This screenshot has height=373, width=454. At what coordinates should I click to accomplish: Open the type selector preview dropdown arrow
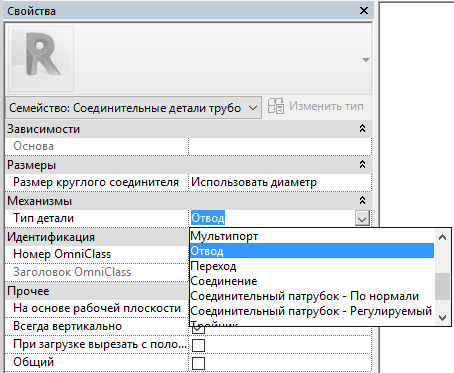pyautogui.click(x=366, y=60)
